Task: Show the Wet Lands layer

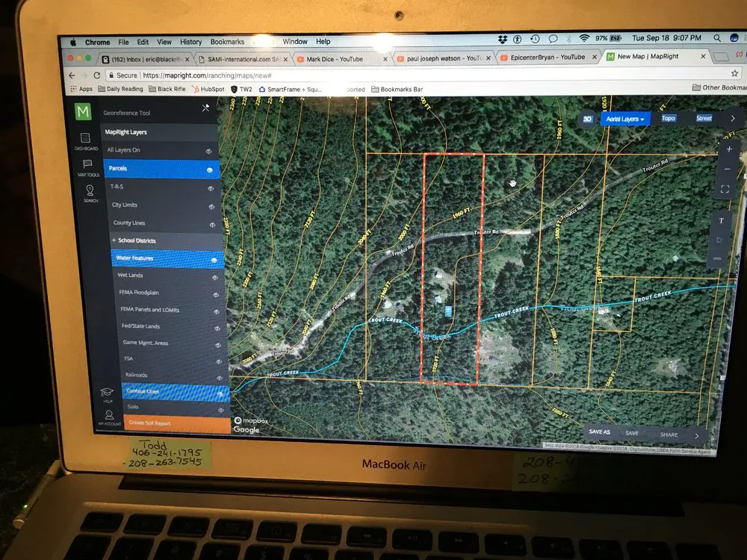Action: [x=215, y=277]
